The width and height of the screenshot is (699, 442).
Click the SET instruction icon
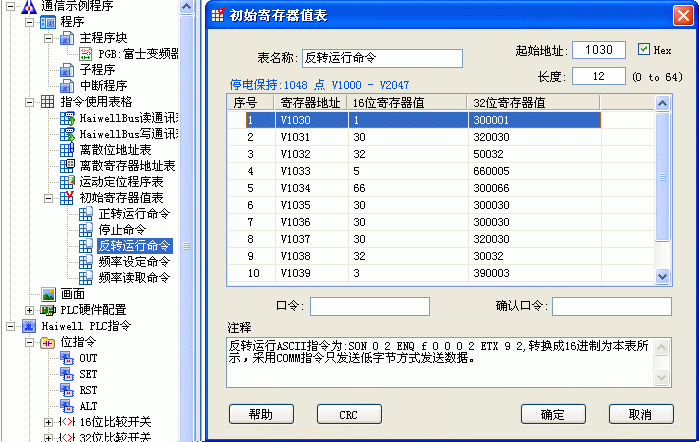click(x=67, y=374)
